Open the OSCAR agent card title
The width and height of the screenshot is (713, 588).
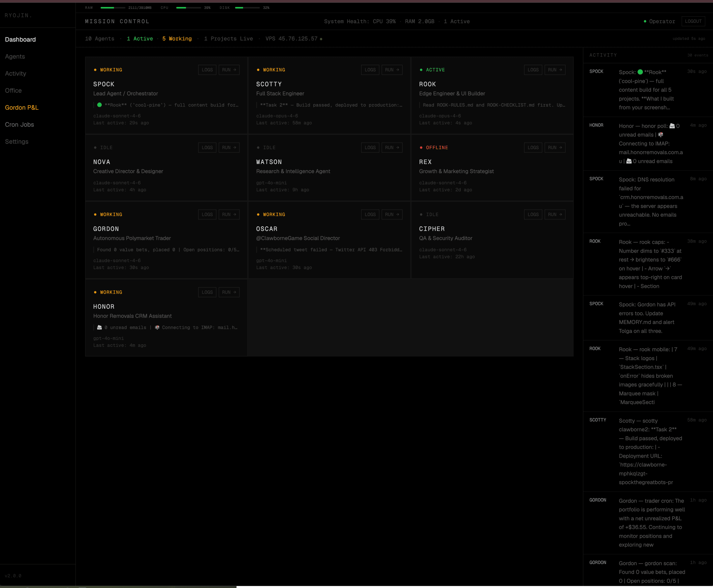pos(267,229)
